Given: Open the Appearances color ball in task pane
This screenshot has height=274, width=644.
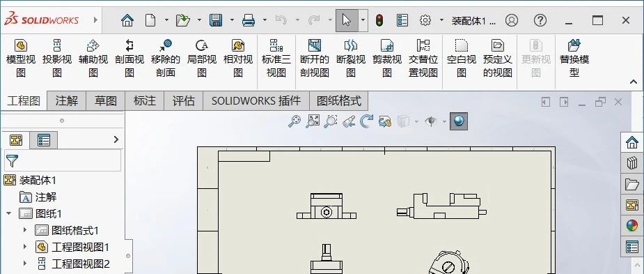Looking at the screenshot, I should coord(632,225).
